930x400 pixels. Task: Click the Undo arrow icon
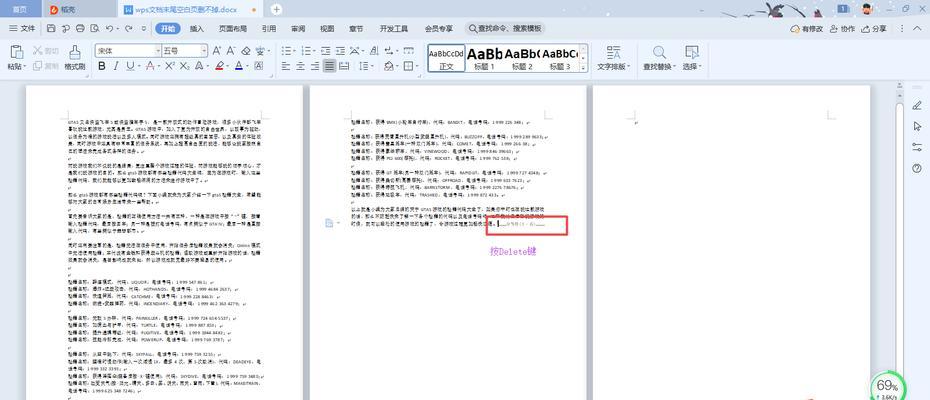[109, 28]
